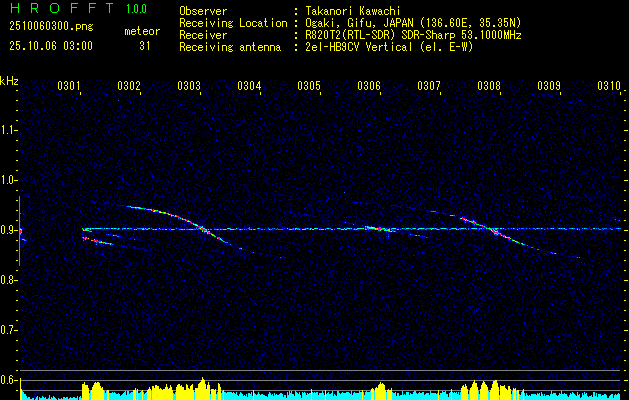Click the Receiver label
The height and width of the screenshot is (400, 629).
[x=203, y=35]
